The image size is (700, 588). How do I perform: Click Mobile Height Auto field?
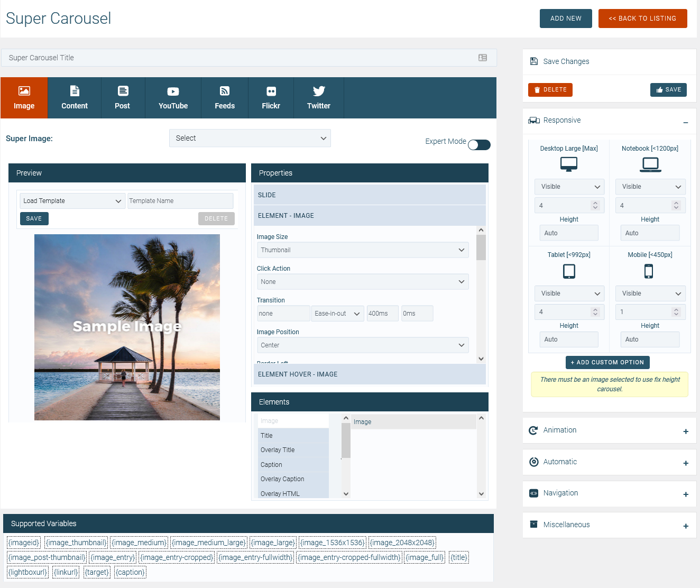(650, 339)
